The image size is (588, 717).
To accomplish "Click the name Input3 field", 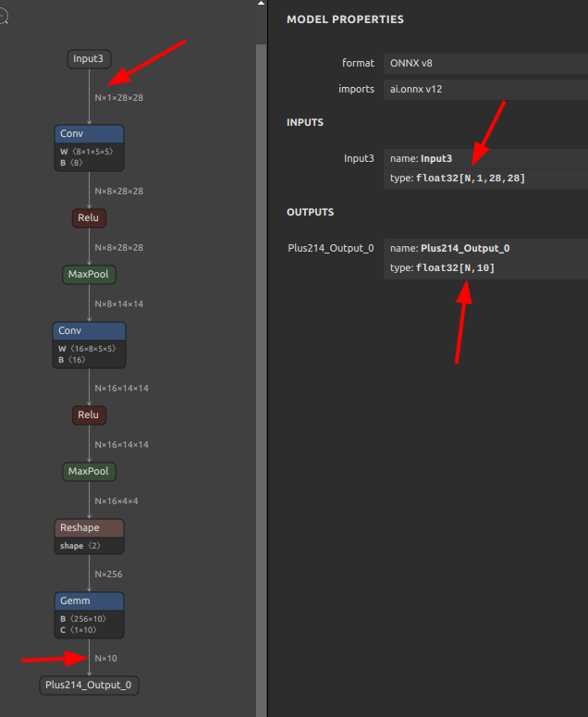I will coord(485,159).
